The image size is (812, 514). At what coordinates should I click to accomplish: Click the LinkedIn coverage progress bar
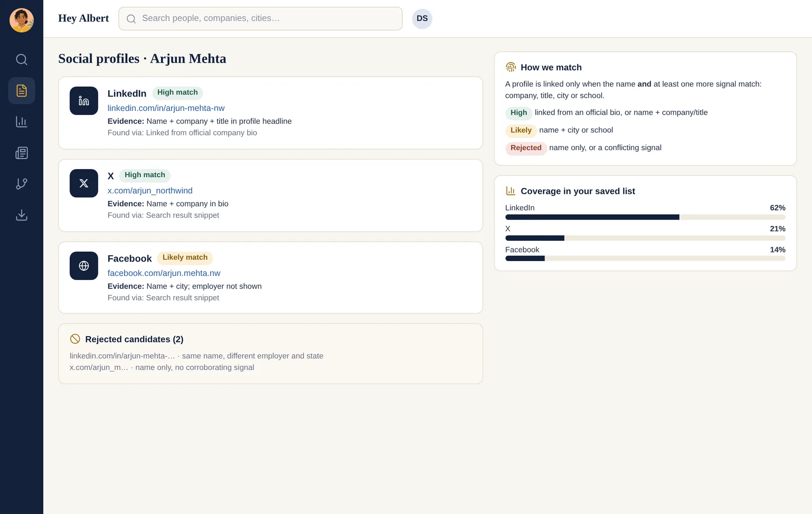click(x=645, y=217)
